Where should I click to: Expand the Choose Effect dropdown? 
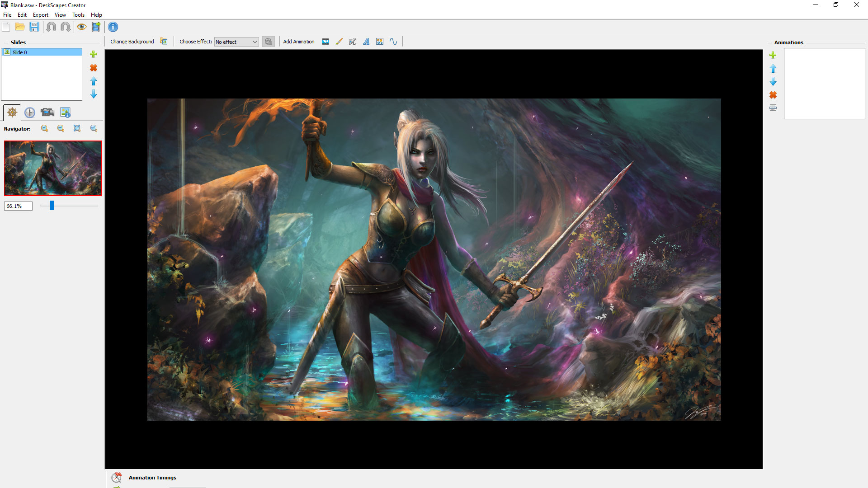(236, 42)
